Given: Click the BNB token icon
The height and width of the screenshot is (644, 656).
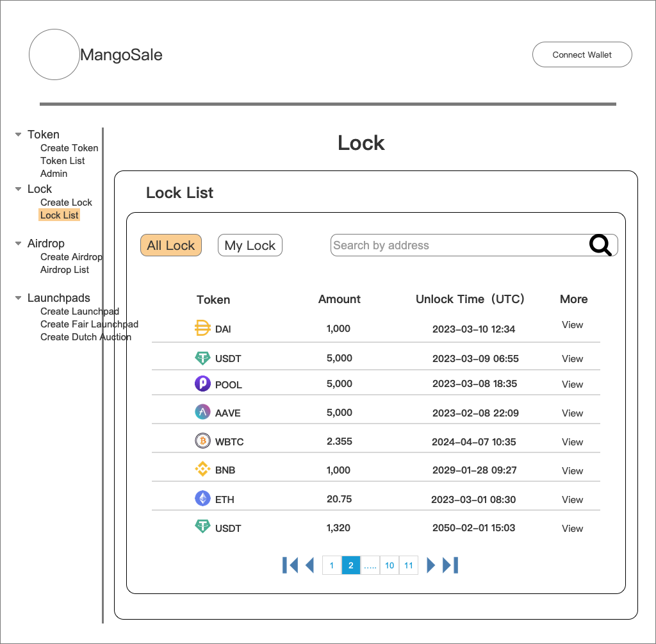Looking at the screenshot, I should point(202,469).
